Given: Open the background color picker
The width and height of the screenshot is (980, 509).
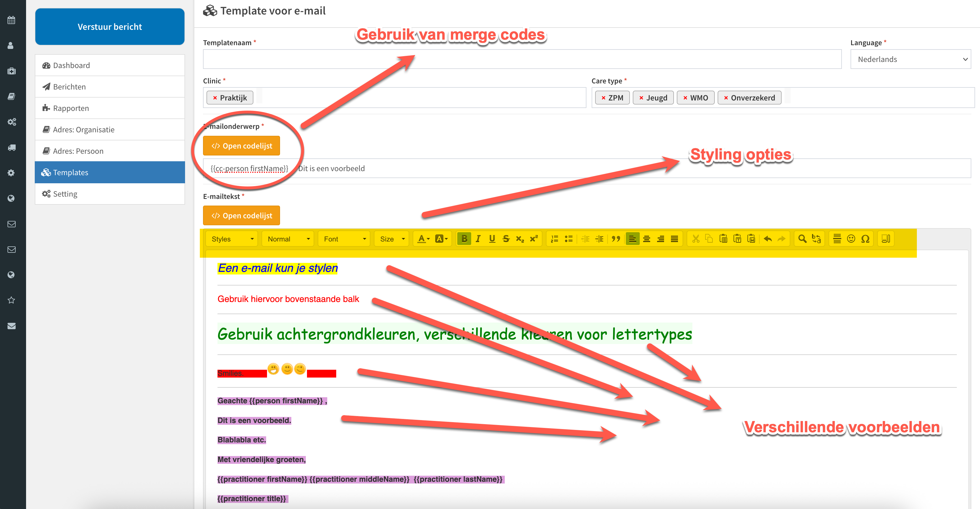Looking at the screenshot, I should [441, 239].
